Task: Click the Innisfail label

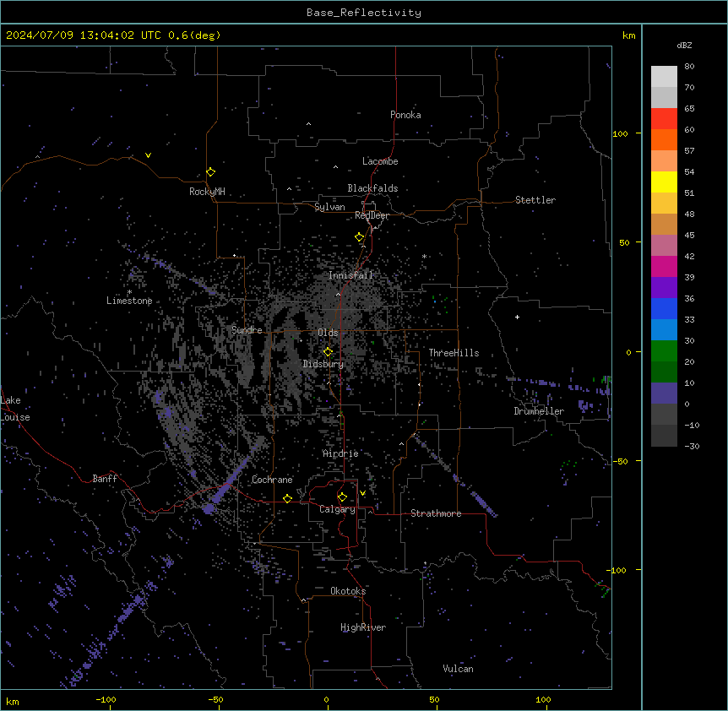Action: tap(350, 275)
